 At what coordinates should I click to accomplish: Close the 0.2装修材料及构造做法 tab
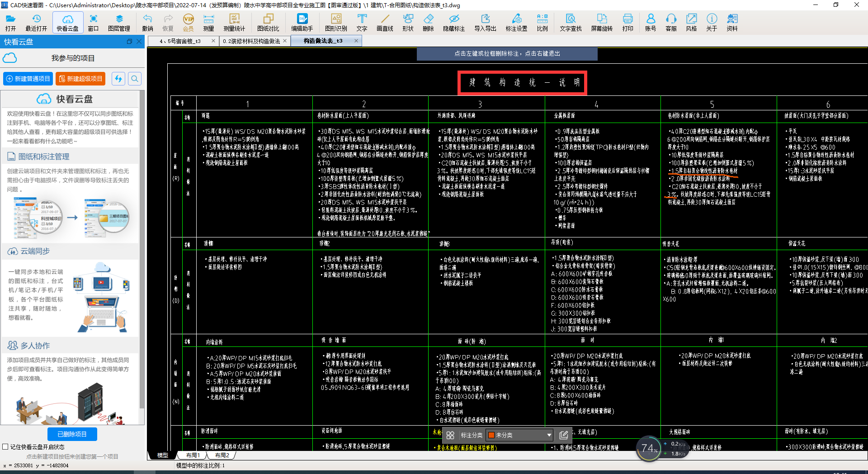coord(285,41)
